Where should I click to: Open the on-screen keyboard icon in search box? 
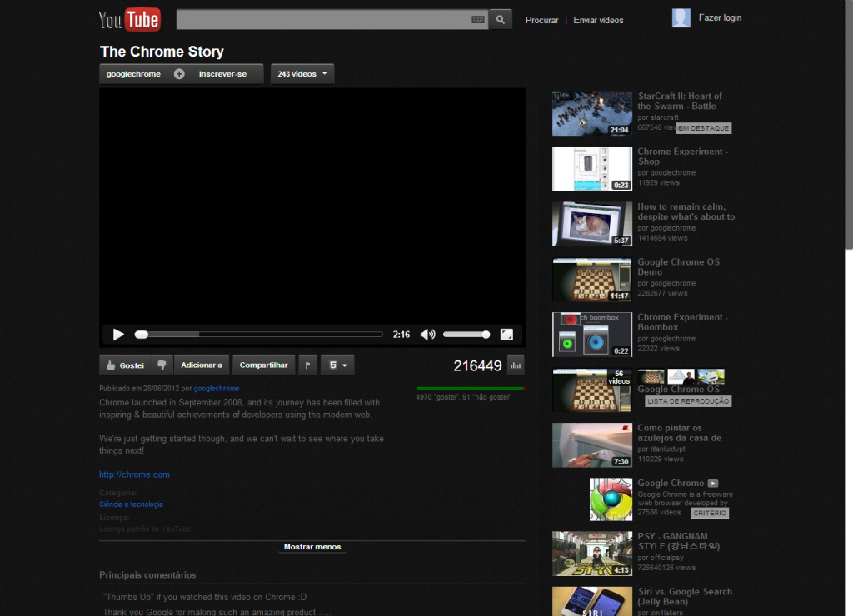coord(477,20)
